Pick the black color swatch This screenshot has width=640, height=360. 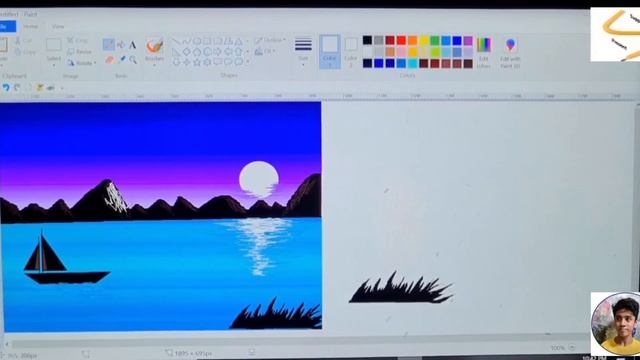[x=367, y=40]
